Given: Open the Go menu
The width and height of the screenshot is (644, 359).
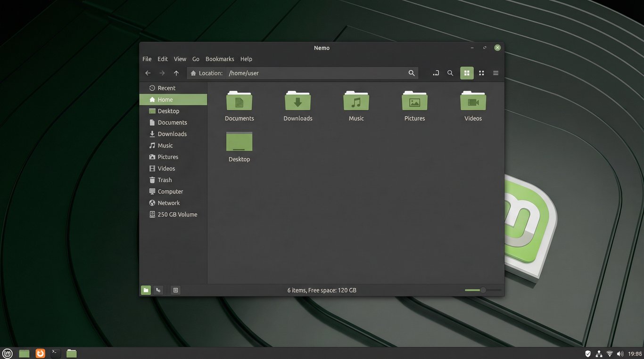Looking at the screenshot, I should click(195, 58).
